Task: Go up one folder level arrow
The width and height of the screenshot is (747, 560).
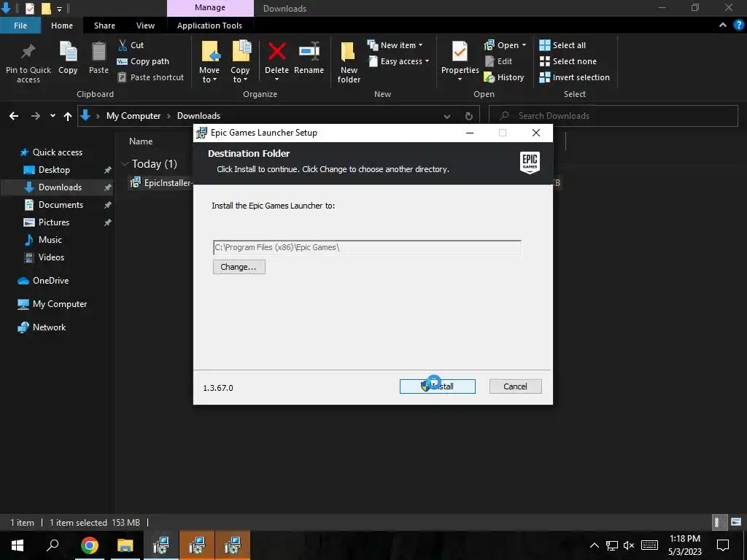Action: click(68, 116)
